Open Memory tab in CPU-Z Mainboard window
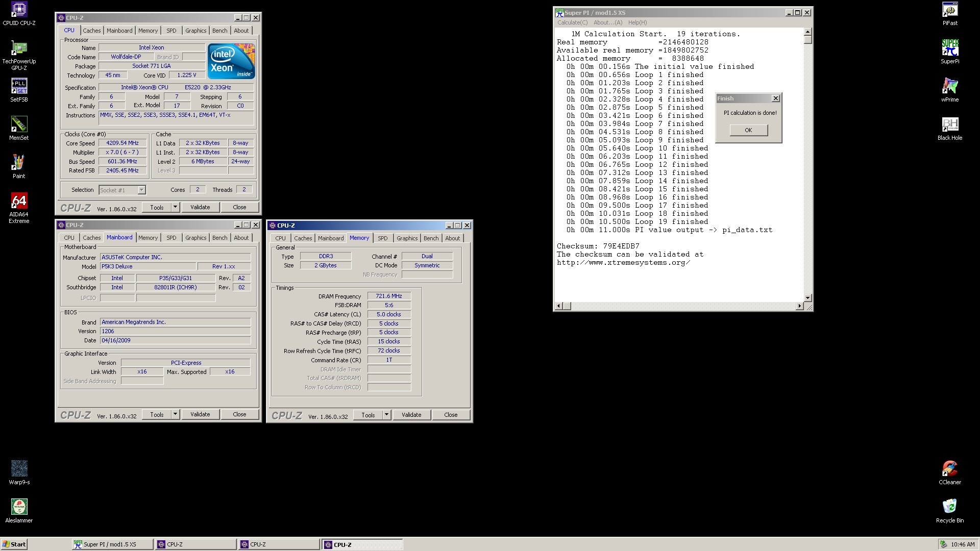 148,238
